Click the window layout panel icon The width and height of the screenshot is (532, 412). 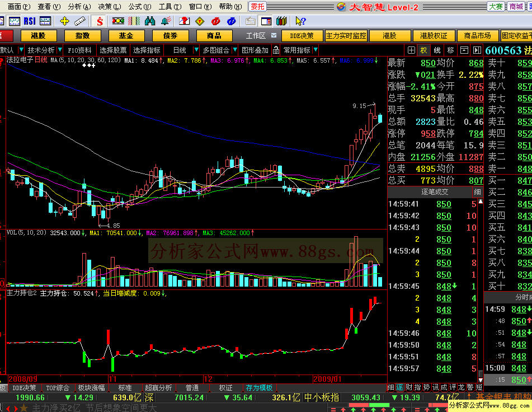266,21
